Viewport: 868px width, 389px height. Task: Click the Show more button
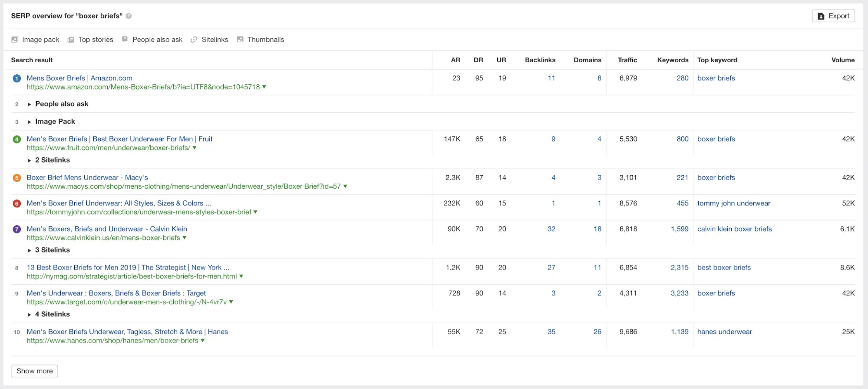click(x=35, y=371)
